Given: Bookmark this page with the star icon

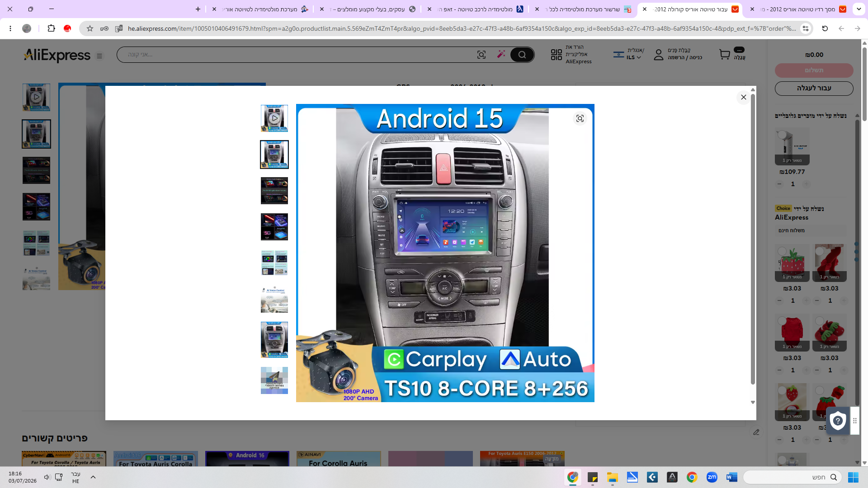Looking at the screenshot, I should pos(90,28).
